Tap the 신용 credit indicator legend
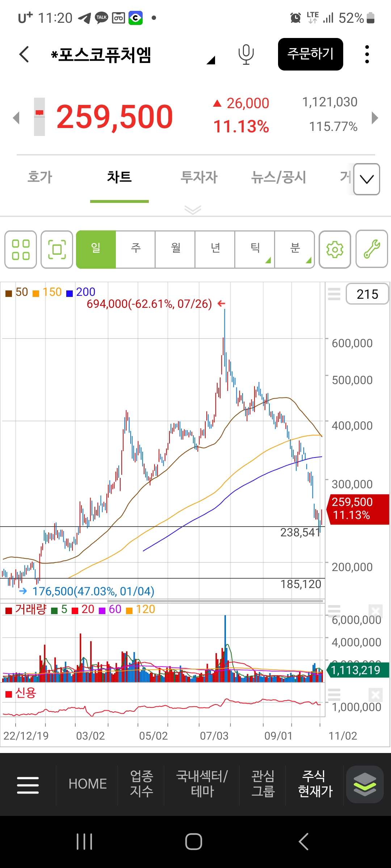 [x=21, y=693]
